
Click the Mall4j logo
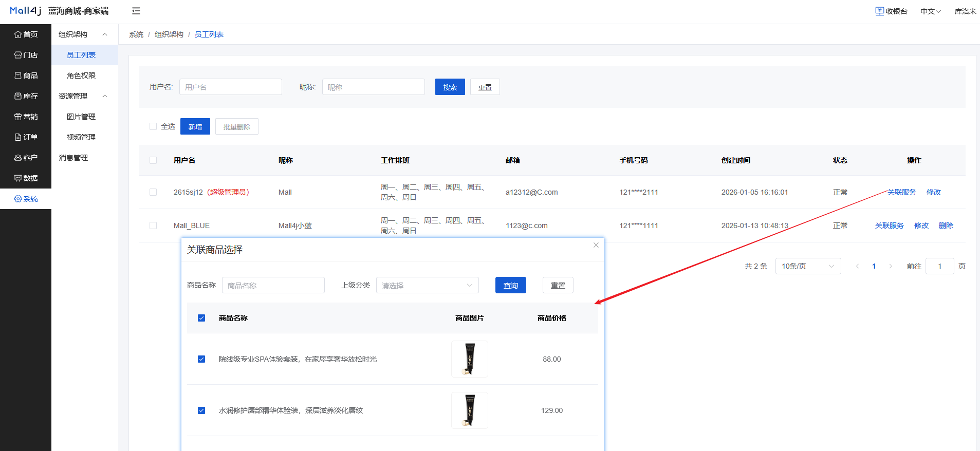click(x=25, y=11)
